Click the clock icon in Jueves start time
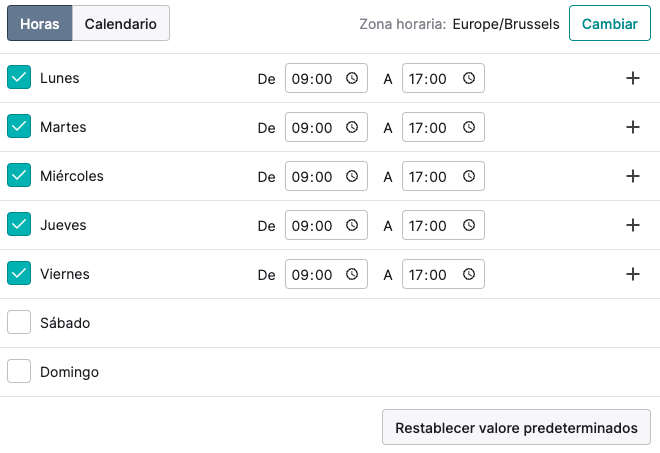660x453 pixels. click(352, 225)
